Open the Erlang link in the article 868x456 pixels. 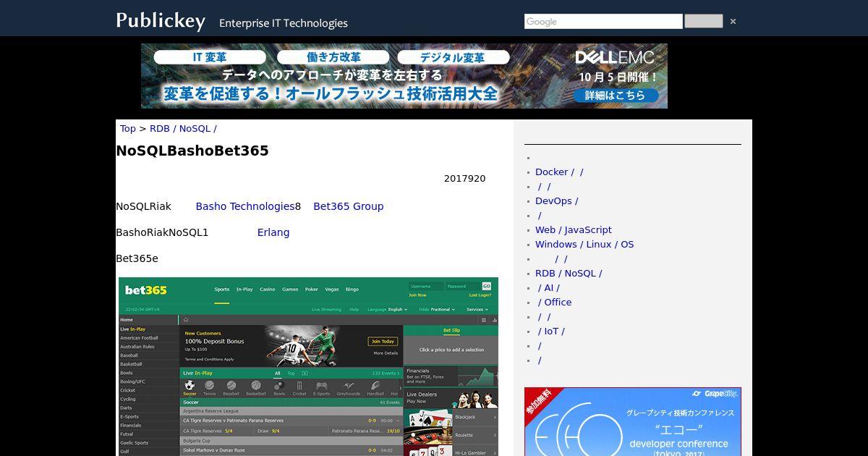273,232
